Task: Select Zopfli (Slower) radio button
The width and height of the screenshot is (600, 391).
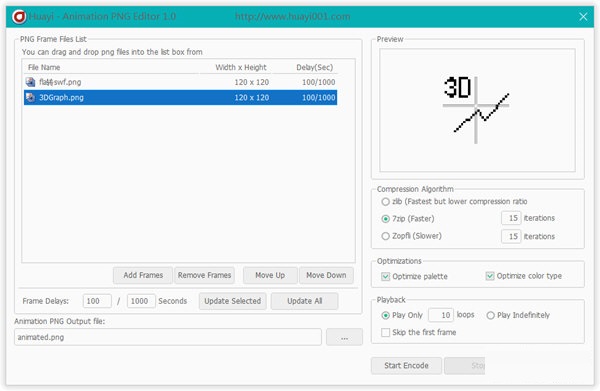Action: (x=385, y=236)
